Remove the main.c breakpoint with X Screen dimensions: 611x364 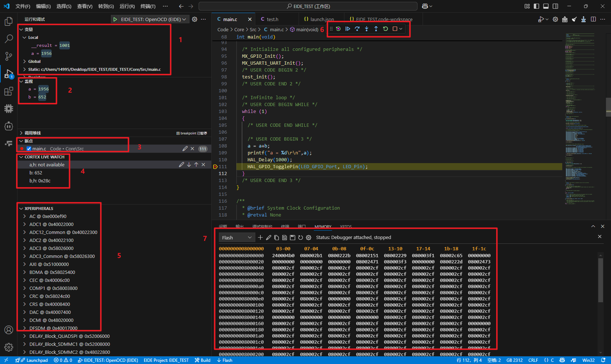tap(192, 149)
